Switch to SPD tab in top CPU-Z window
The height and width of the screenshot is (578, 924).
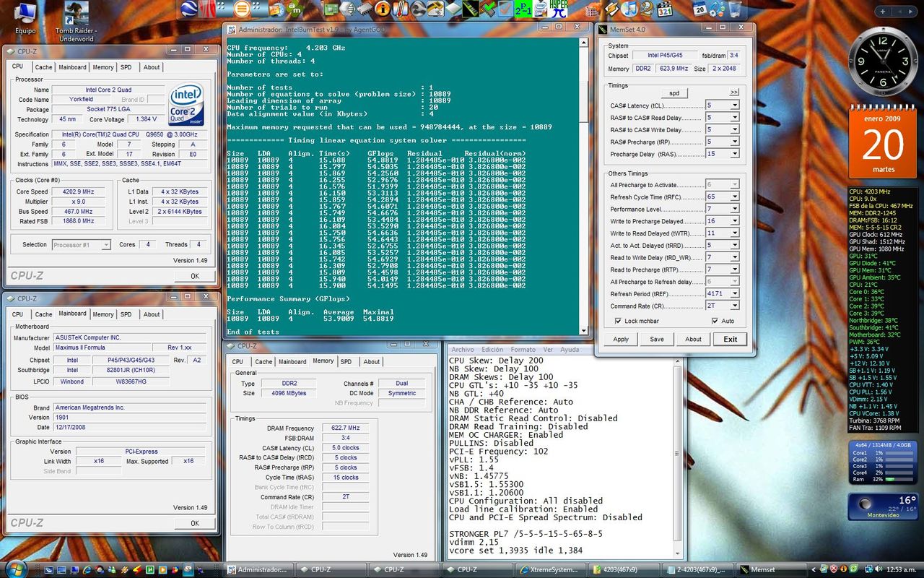(x=126, y=67)
